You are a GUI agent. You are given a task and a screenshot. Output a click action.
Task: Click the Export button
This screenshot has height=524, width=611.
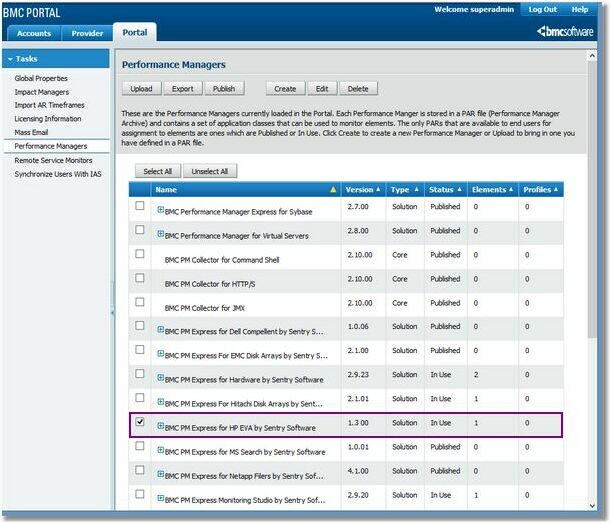click(183, 89)
